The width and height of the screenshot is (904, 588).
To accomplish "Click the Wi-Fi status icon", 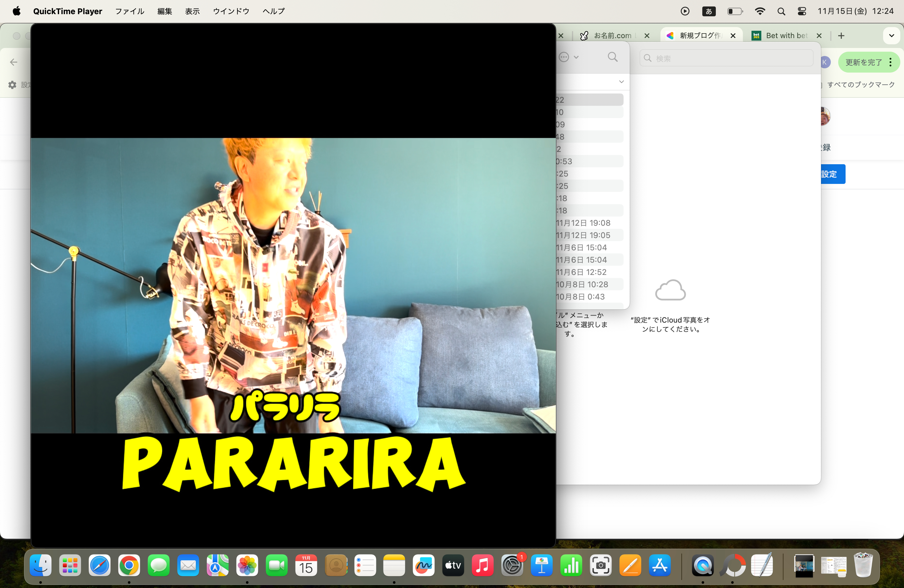I will tap(760, 11).
